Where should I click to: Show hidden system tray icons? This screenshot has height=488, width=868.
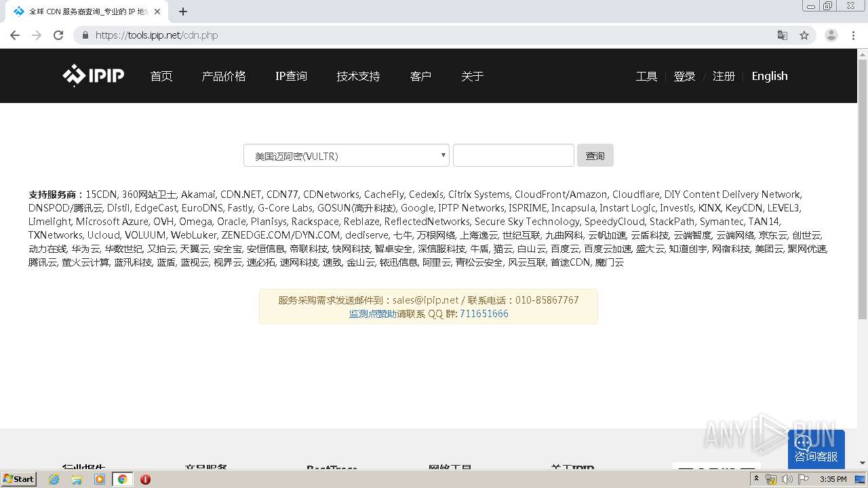[x=757, y=479]
